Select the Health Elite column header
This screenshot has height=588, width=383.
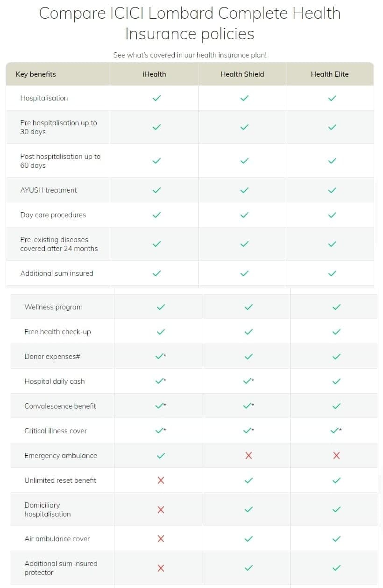330,74
